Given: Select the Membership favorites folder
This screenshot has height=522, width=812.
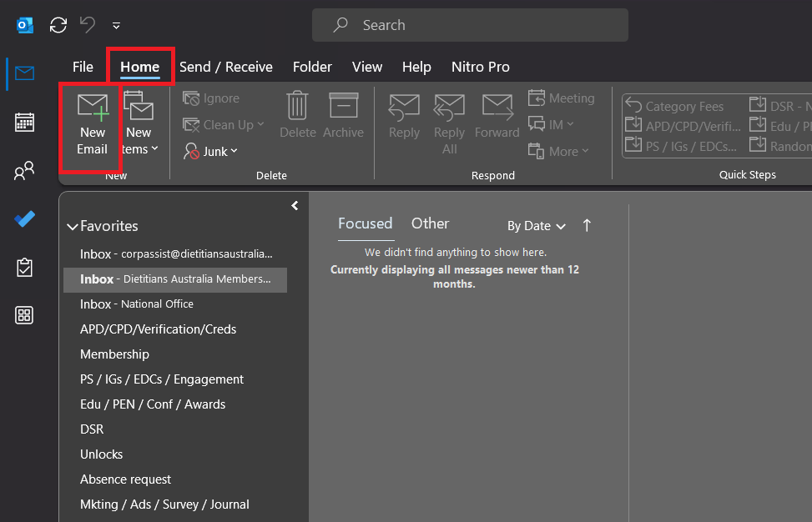Looking at the screenshot, I should click(114, 354).
